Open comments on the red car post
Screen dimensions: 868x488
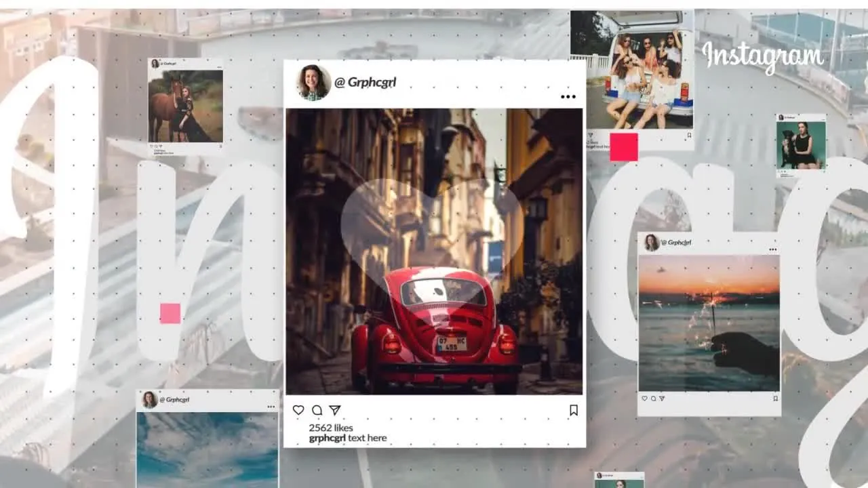(x=317, y=410)
